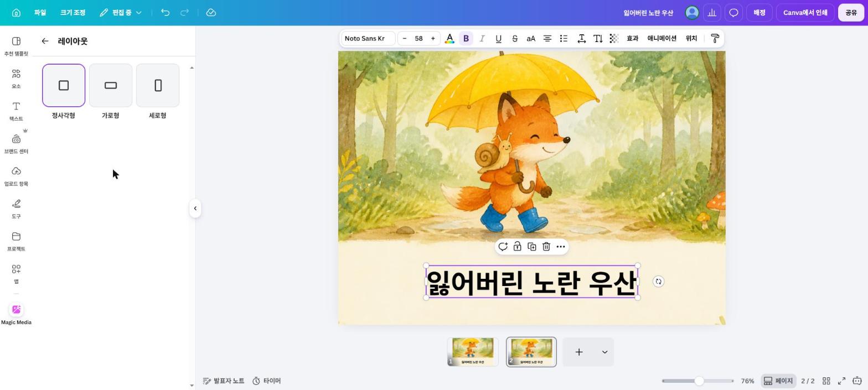Open the comments speech bubble

coord(733,13)
